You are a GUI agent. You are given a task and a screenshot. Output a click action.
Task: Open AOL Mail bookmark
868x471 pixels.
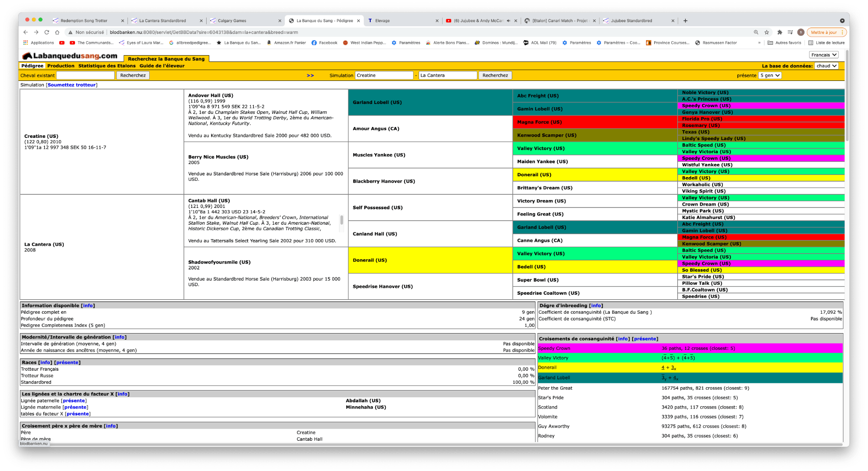pyautogui.click(x=540, y=42)
